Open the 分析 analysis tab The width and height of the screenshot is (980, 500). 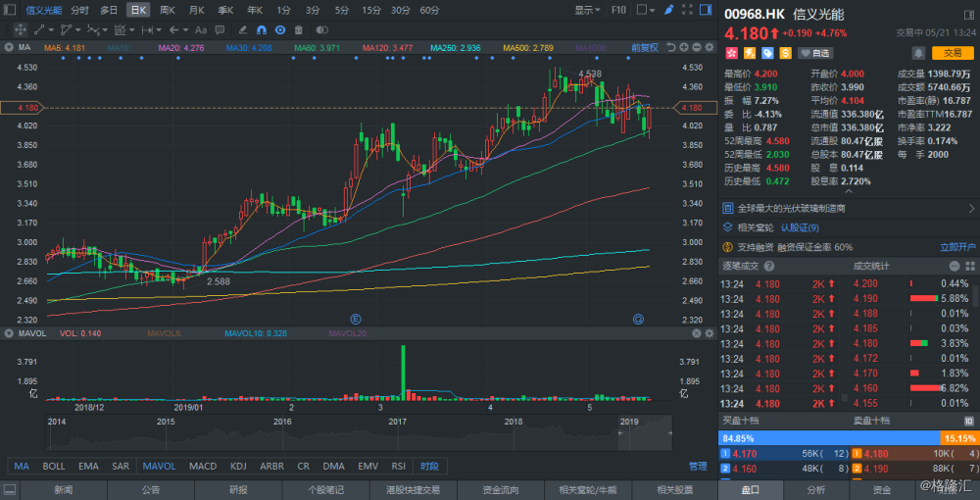click(x=815, y=490)
